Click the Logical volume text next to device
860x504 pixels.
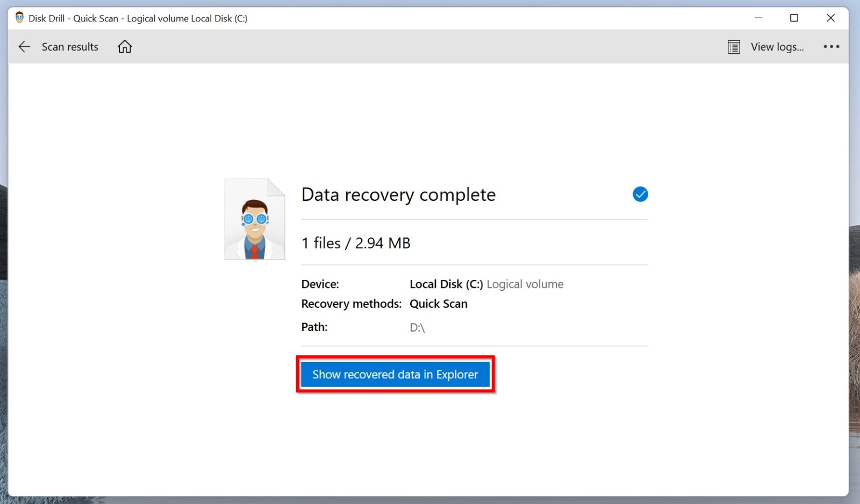[x=524, y=284]
